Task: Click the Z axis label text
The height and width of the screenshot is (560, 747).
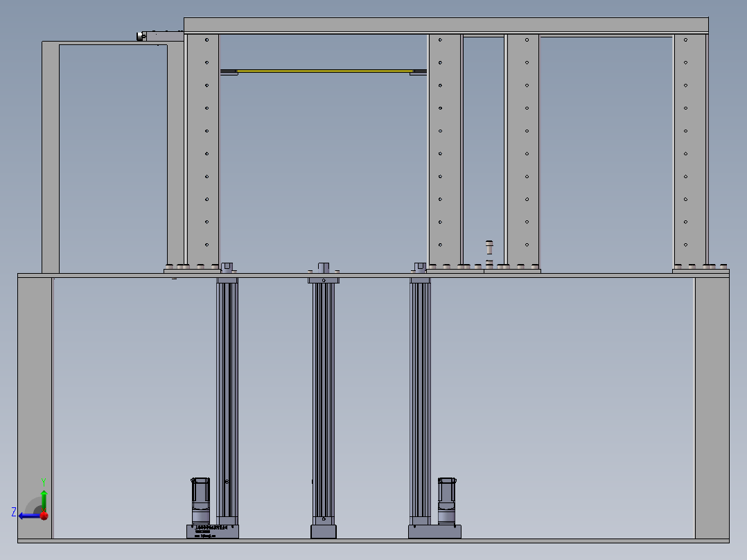Action: [14, 513]
